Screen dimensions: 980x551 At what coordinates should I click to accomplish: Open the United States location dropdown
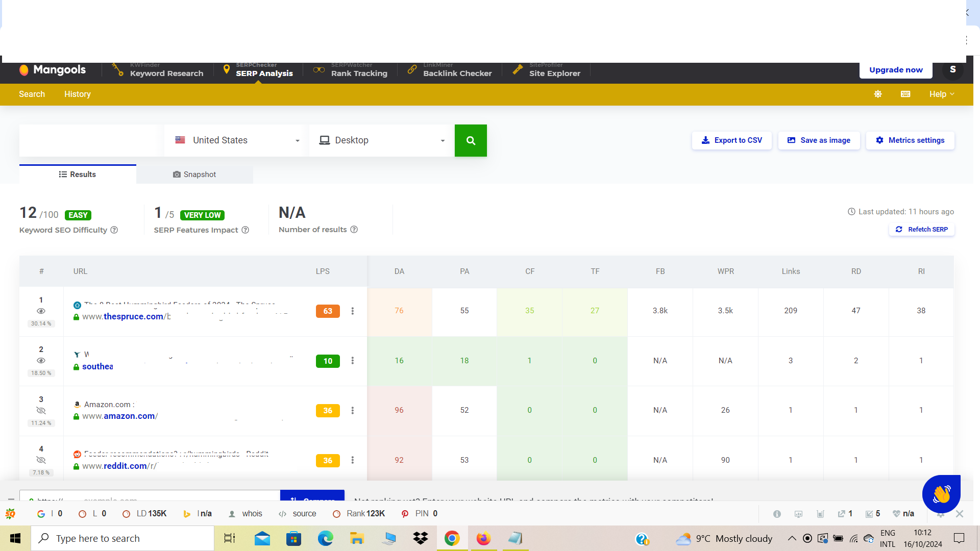click(x=237, y=140)
